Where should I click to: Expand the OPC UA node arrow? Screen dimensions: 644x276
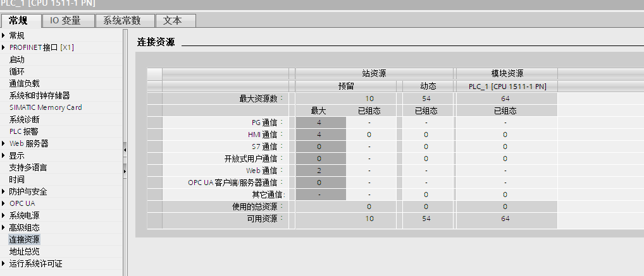(4, 204)
